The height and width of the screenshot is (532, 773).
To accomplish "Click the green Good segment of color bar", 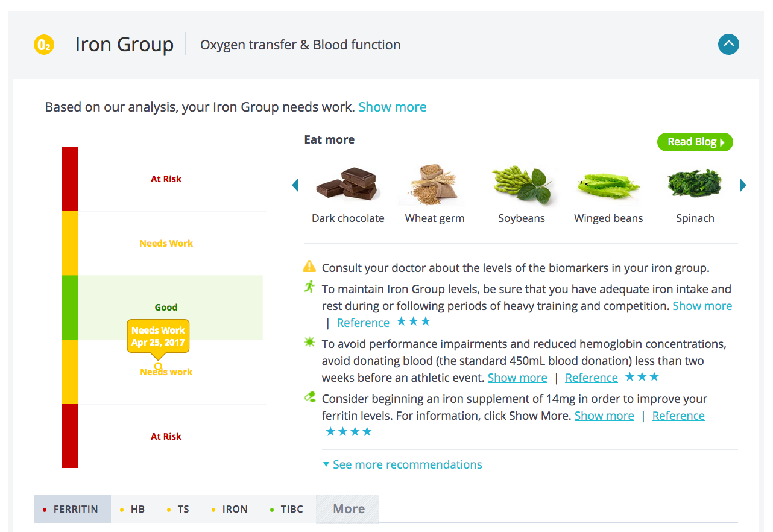I will 69,308.
